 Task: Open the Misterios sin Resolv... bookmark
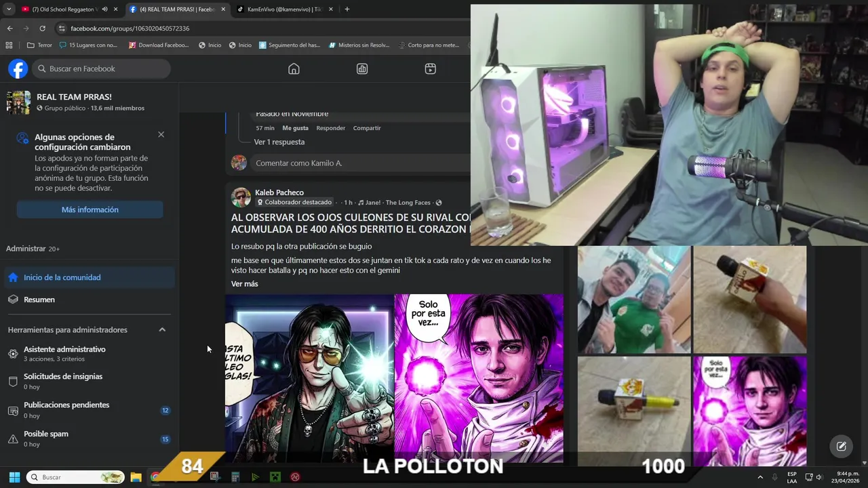[x=359, y=45]
